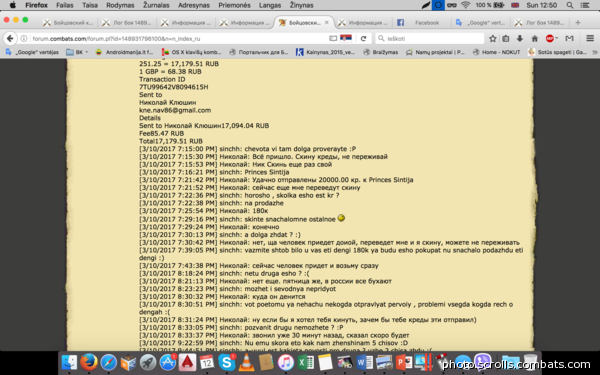Open the macOS Spotlight search icon

click(x=570, y=5)
